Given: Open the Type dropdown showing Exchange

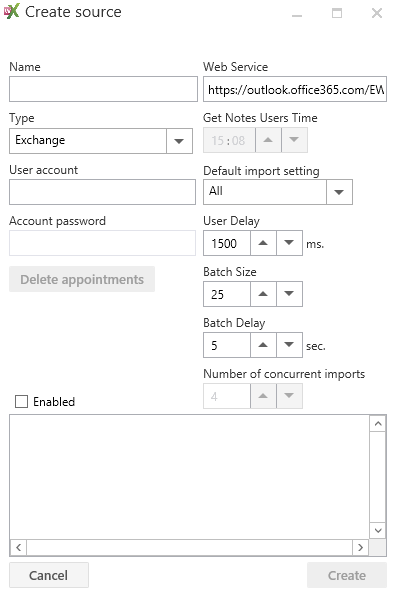Looking at the screenshot, I should (x=101, y=141).
